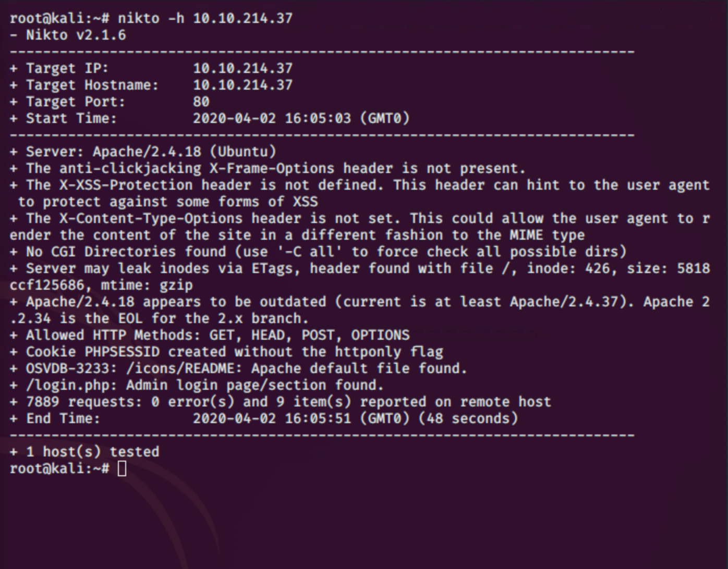Click the 'Server may leak inodes' finding
728x569 pixels.
130,268
